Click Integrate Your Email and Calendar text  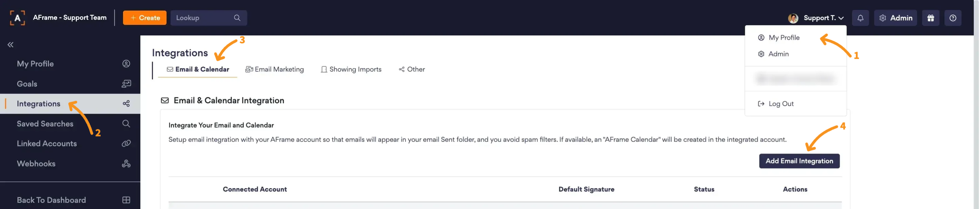click(221, 126)
